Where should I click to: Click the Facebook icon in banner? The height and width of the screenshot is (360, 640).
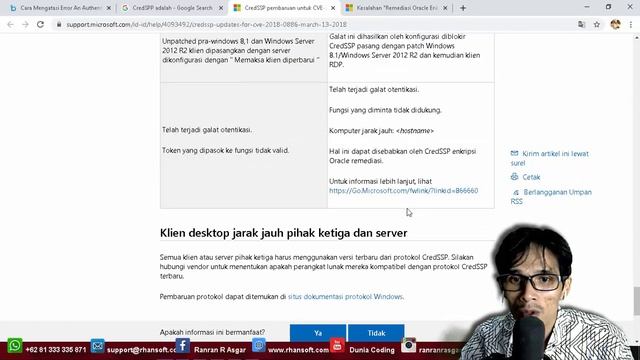tap(182, 346)
